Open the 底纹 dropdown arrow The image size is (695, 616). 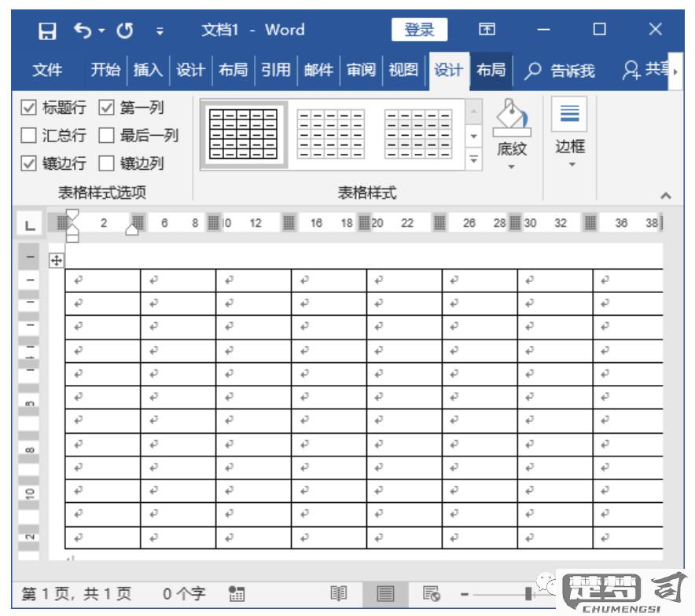pyautogui.click(x=512, y=167)
